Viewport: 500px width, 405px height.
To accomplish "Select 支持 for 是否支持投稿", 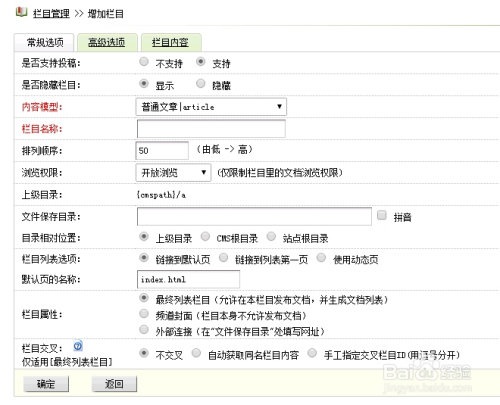I will tap(201, 62).
